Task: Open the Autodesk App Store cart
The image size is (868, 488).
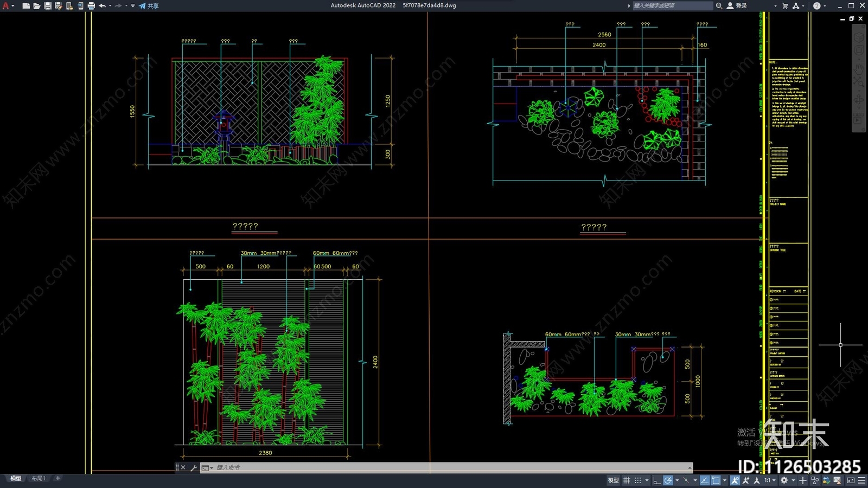Action: pos(784,5)
